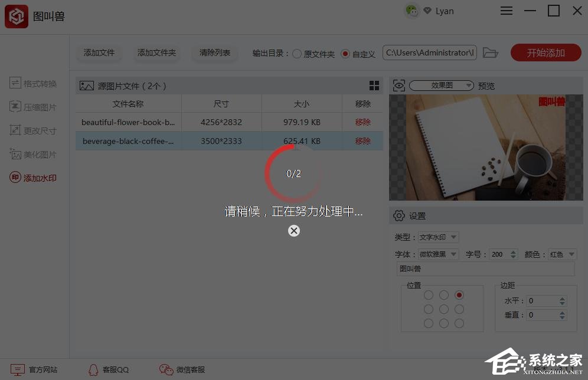Select the 添加水印 watermark tool
Screen dimensions: 588x380
click(33, 178)
